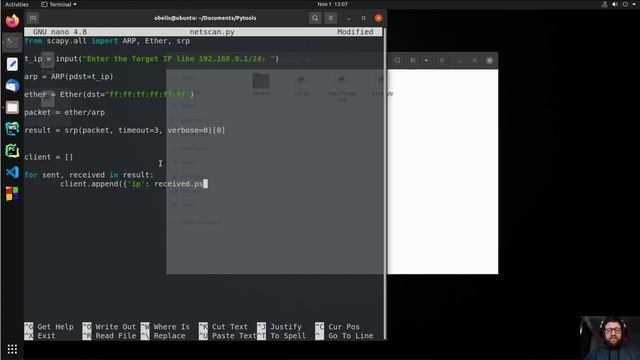Click the new tab icon in Terminal titlebar
The image size is (640, 360).
click(x=33, y=18)
